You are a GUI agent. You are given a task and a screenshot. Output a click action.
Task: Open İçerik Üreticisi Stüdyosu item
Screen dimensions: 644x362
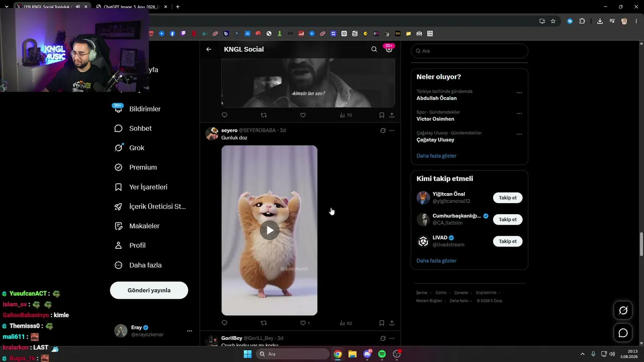(150, 207)
